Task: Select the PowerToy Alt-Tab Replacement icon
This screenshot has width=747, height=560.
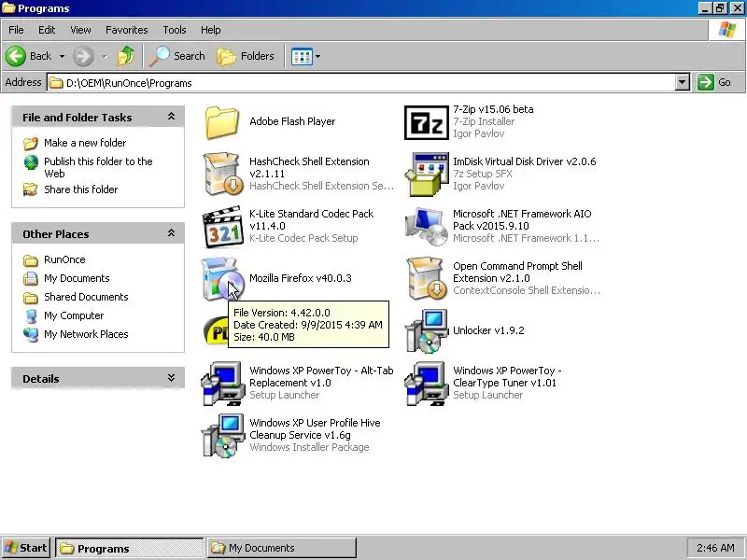Action: (x=222, y=384)
